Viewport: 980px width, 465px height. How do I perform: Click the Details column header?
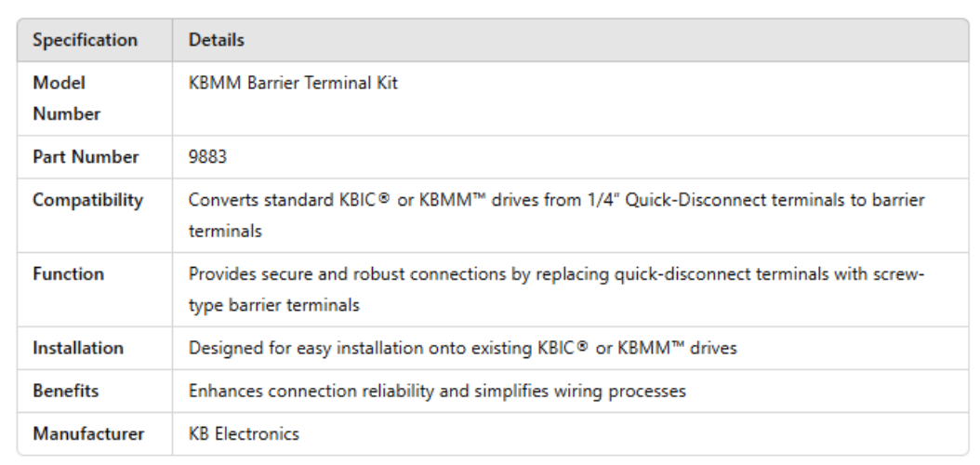click(x=217, y=40)
